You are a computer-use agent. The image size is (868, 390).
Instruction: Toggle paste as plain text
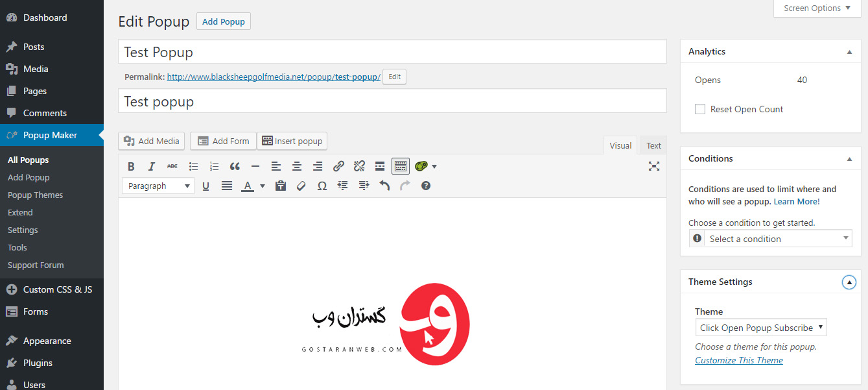281,186
